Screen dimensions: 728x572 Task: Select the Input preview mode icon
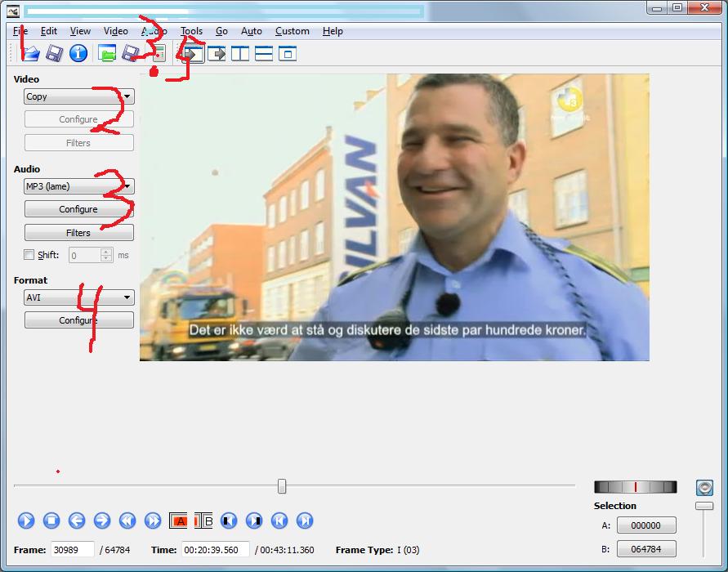click(x=193, y=54)
